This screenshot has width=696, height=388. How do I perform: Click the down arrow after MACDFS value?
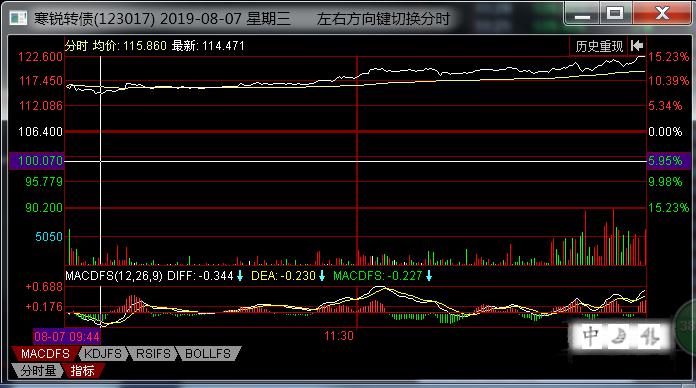click(x=429, y=276)
